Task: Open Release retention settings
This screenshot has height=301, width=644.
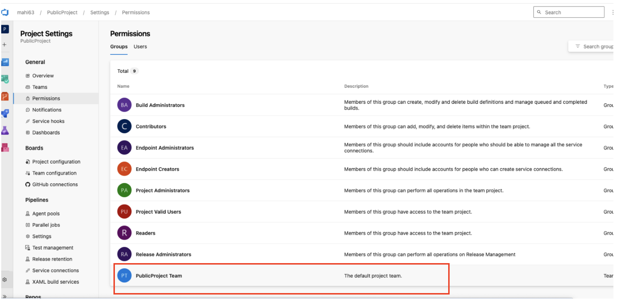Action: tap(52, 259)
